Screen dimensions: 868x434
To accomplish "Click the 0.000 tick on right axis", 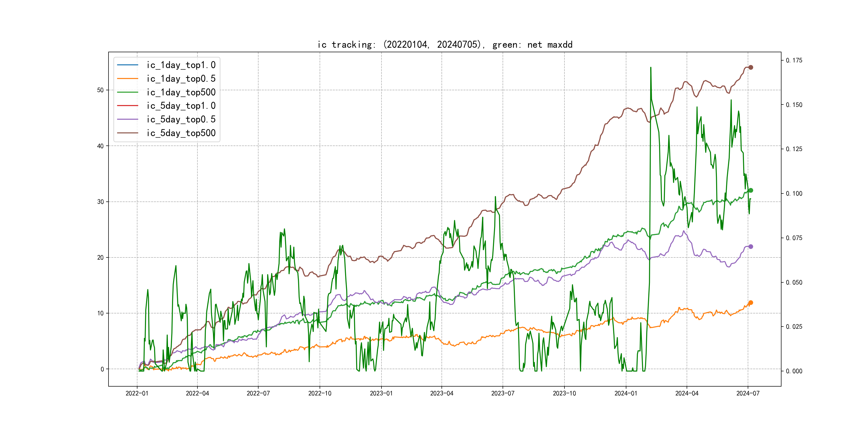I will pos(794,371).
